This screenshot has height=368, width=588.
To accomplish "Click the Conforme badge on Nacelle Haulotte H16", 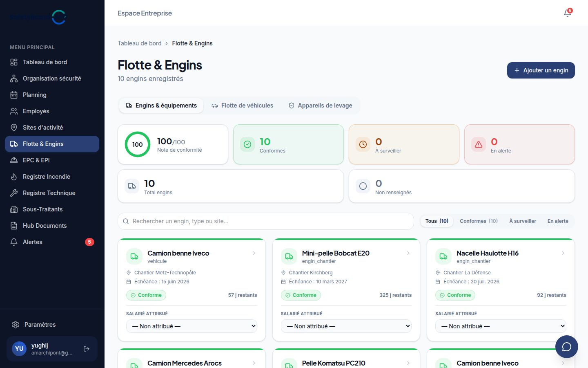I will (x=455, y=295).
